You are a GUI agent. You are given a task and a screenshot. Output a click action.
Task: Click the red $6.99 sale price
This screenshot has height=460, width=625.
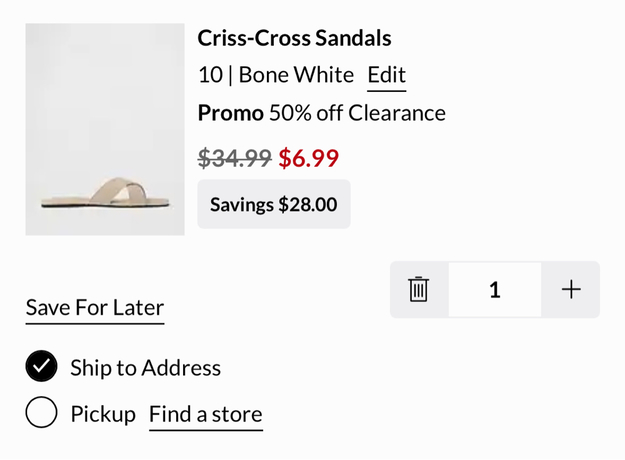coord(308,158)
